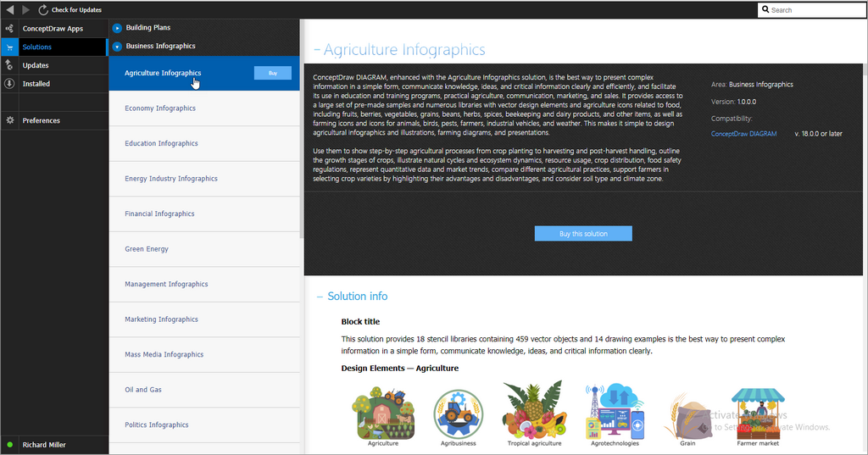The height and width of the screenshot is (455, 868).
Task: Click the Updates sidebar icon
Action: click(x=9, y=65)
